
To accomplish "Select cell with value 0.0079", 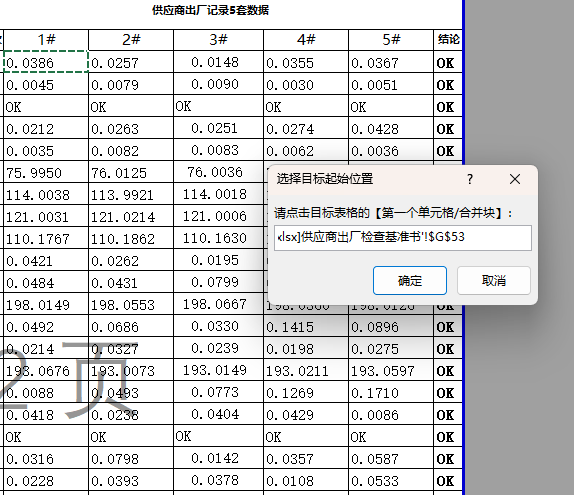I will pyautogui.click(x=131, y=84).
